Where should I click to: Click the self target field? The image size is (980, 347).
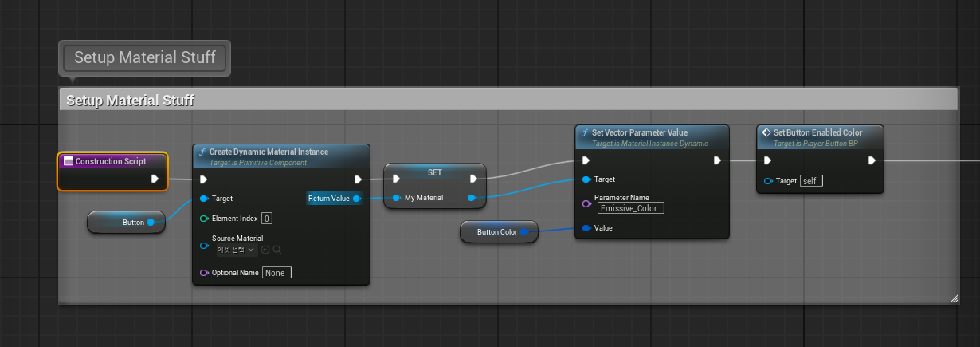click(811, 181)
